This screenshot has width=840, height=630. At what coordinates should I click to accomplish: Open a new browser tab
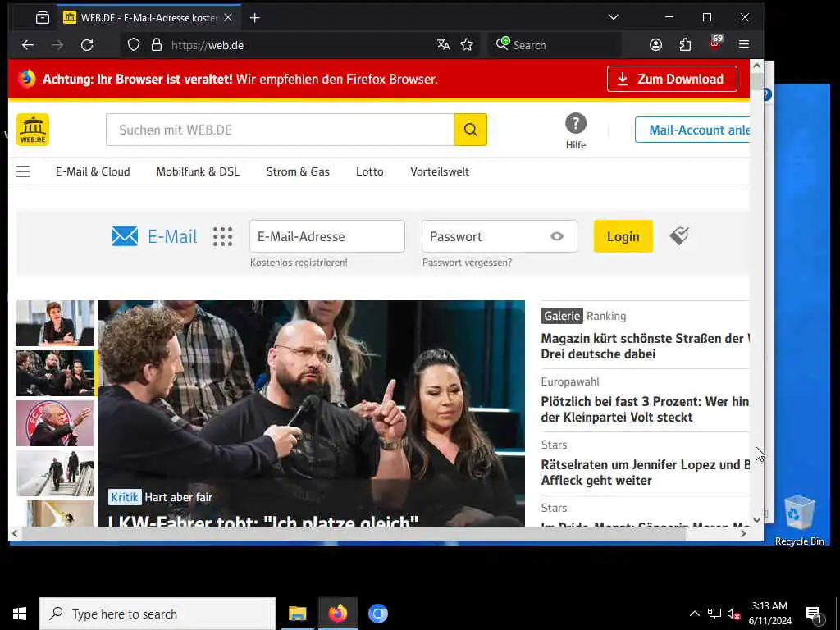click(255, 18)
